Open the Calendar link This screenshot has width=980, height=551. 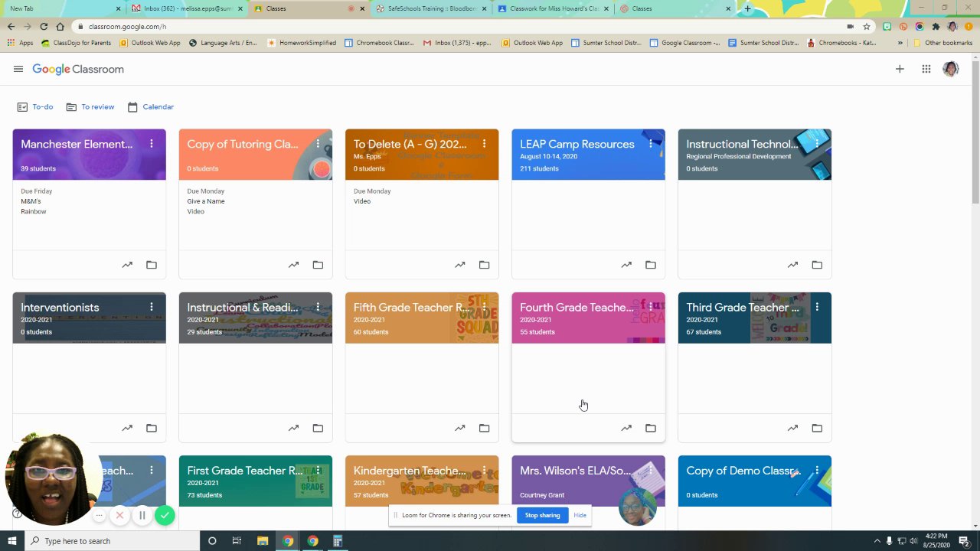pos(151,107)
